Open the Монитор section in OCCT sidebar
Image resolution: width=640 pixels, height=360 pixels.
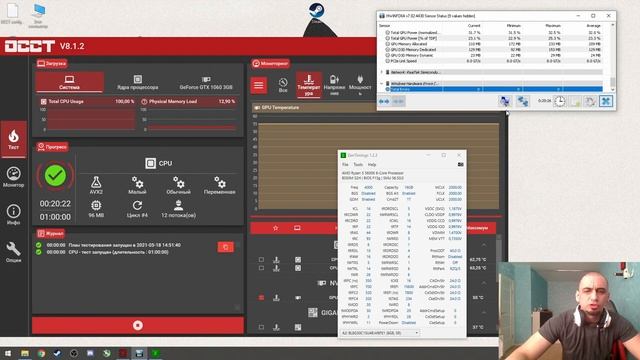coord(13,177)
